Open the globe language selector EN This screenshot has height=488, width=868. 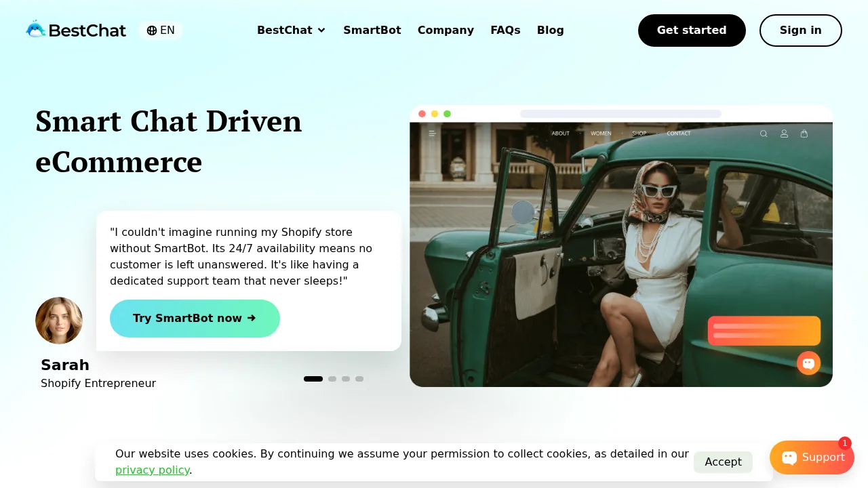click(x=161, y=30)
